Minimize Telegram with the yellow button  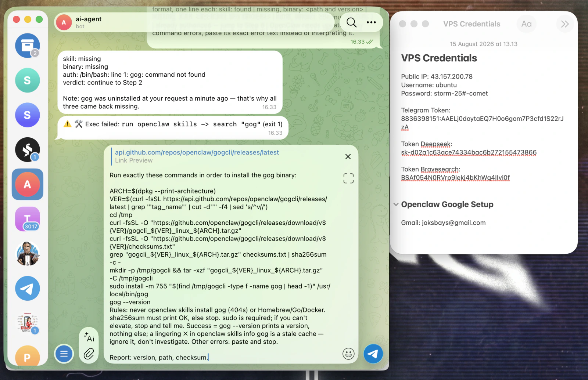pos(28,19)
